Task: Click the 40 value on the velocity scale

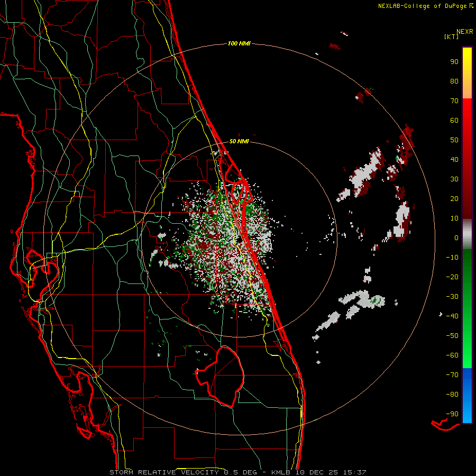Action: [454, 160]
